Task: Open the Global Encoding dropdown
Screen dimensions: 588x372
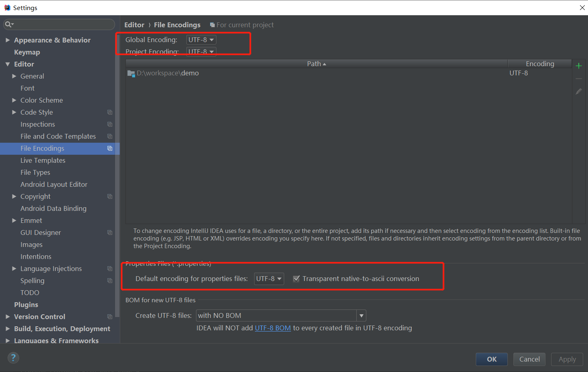Action: click(201, 40)
